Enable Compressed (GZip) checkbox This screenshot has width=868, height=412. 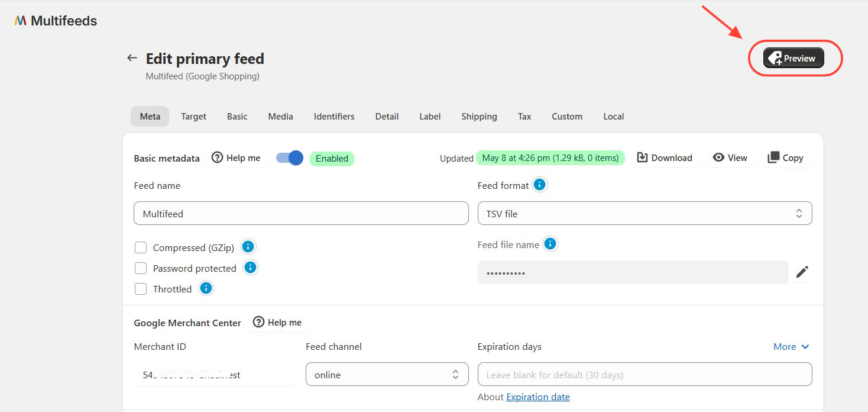point(141,247)
